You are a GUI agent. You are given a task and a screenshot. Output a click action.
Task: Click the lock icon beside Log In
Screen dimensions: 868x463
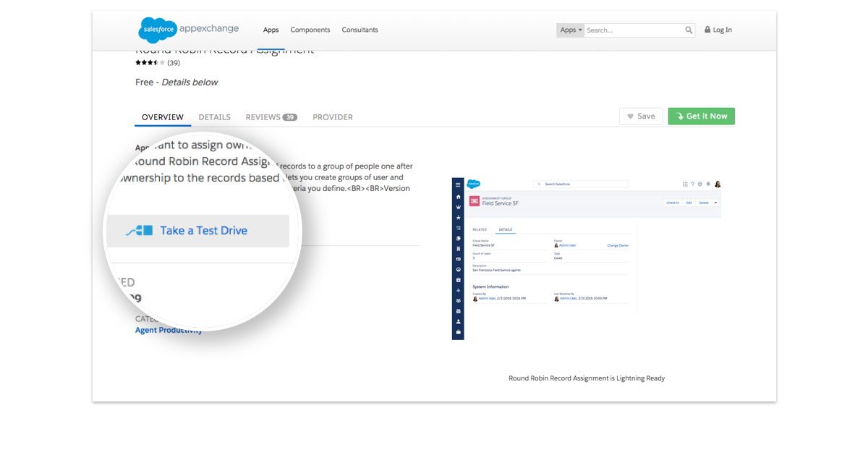click(707, 30)
